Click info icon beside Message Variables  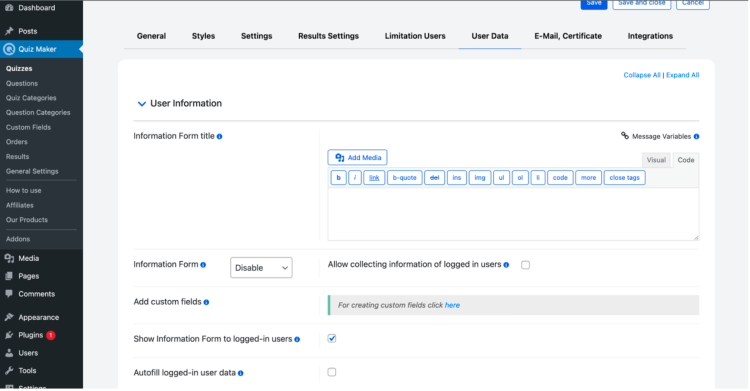(x=696, y=136)
